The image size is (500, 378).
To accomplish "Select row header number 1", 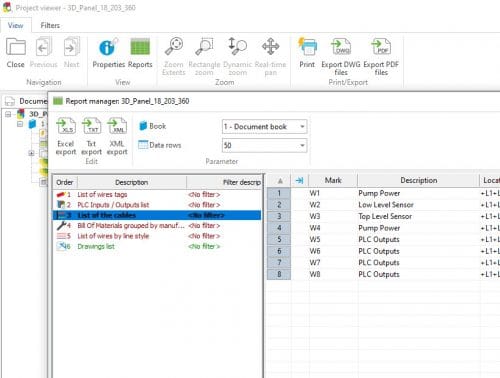I will coord(279,193).
